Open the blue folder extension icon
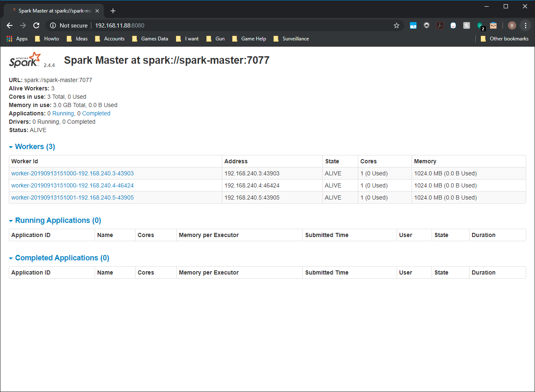 (x=413, y=25)
